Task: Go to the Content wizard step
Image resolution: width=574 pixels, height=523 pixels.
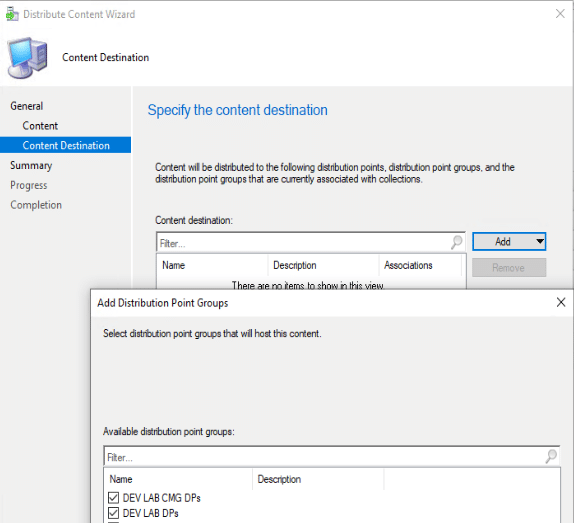Action: pyautogui.click(x=40, y=126)
